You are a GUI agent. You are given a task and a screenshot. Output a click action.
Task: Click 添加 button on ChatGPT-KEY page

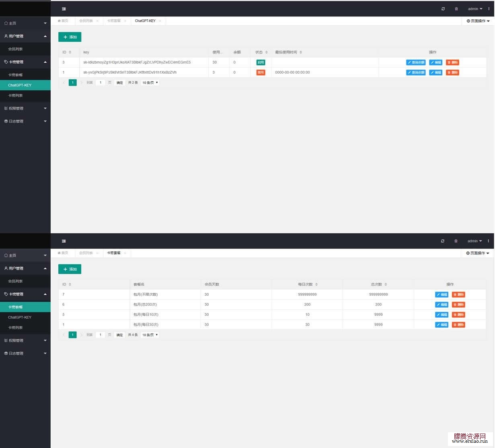pos(70,37)
